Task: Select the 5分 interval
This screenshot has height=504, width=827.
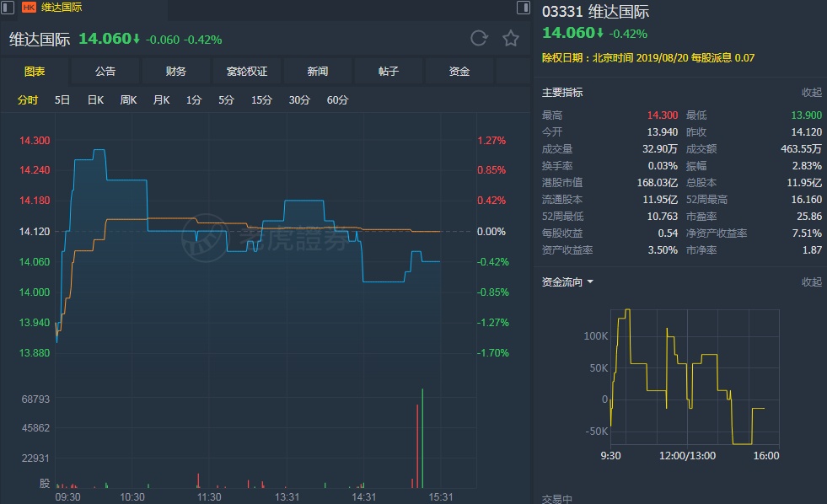Action: tap(226, 100)
